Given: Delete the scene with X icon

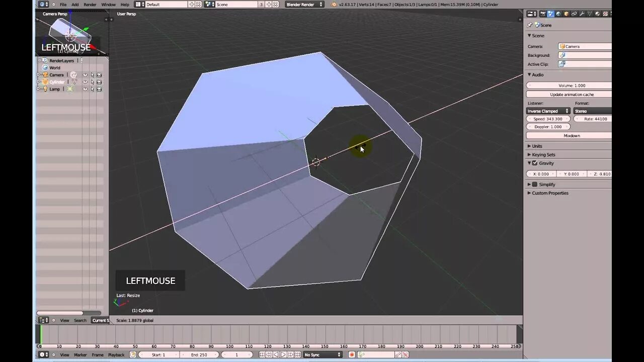Looking at the screenshot, I should [276, 4].
